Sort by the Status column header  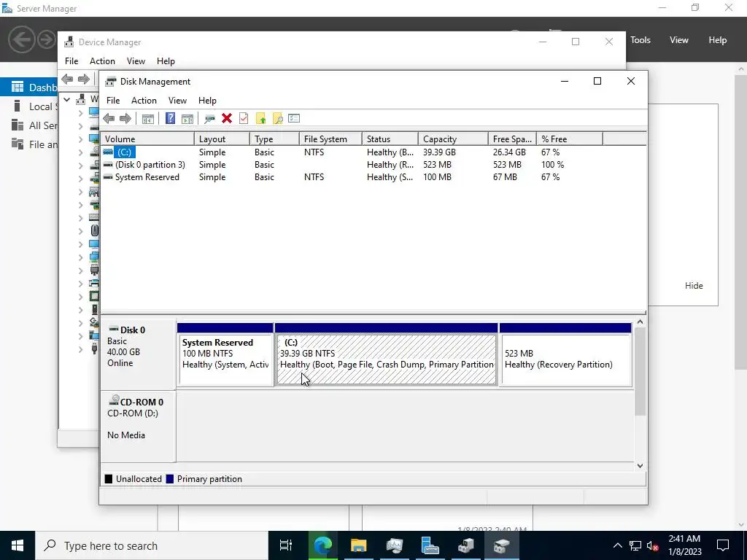(x=390, y=139)
